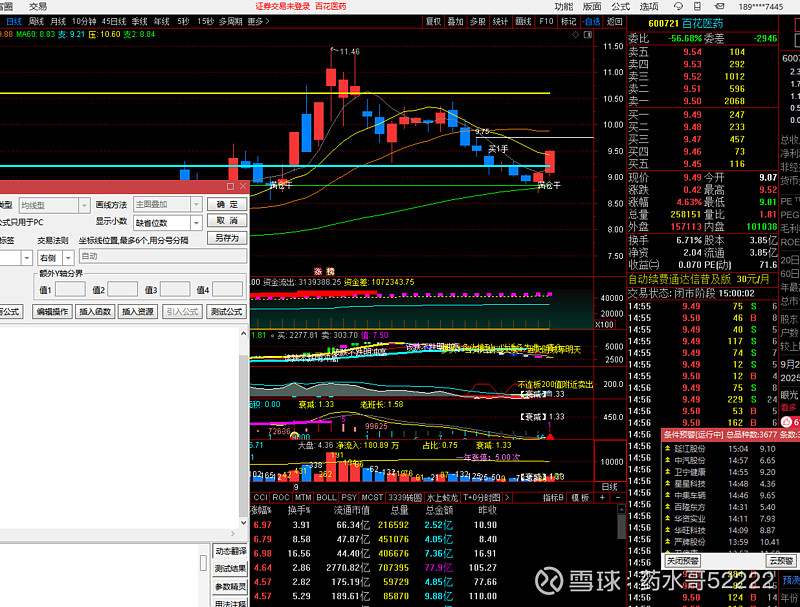Screen dimensions: 800x607
Task: Select the CCI indicator tab
Action: [x=260, y=497]
